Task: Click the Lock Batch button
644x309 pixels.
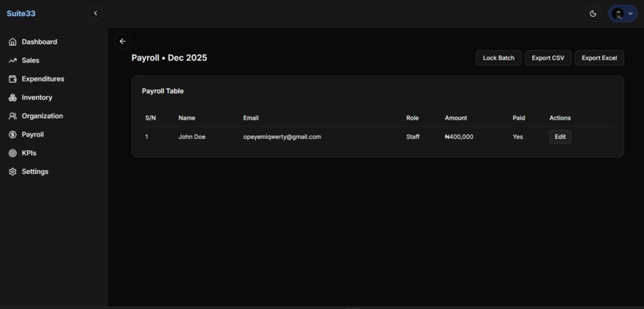Action: pyautogui.click(x=499, y=57)
